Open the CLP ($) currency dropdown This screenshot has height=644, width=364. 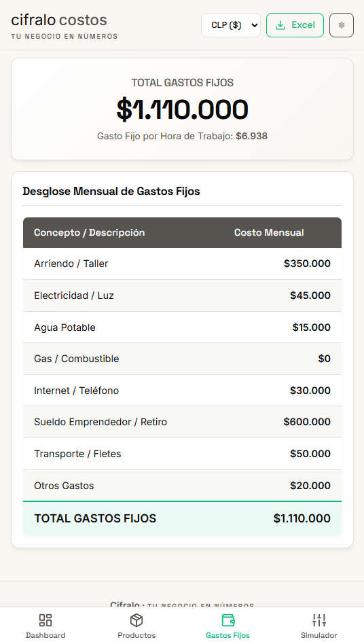click(x=231, y=25)
